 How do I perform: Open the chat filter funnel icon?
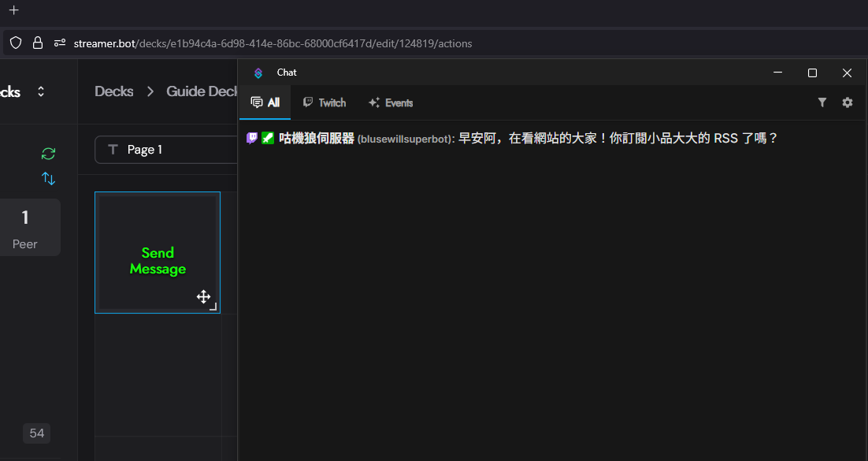[x=822, y=102]
